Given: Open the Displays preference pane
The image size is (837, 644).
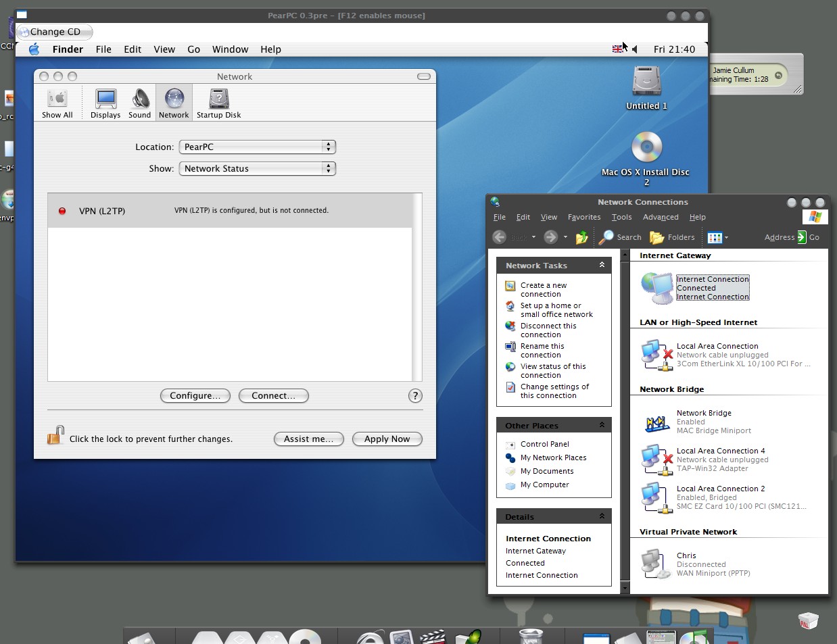Looking at the screenshot, I should [x=105, y=103].
